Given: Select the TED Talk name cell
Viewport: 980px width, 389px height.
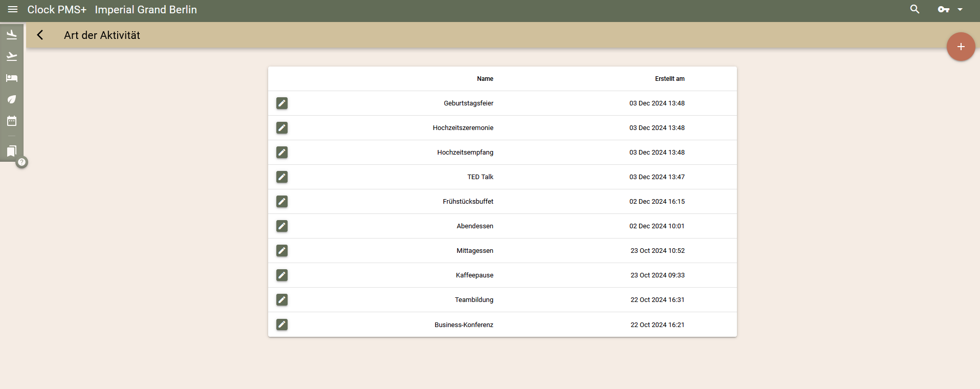Looking at the screenshot, I should (x=480, y=177).
